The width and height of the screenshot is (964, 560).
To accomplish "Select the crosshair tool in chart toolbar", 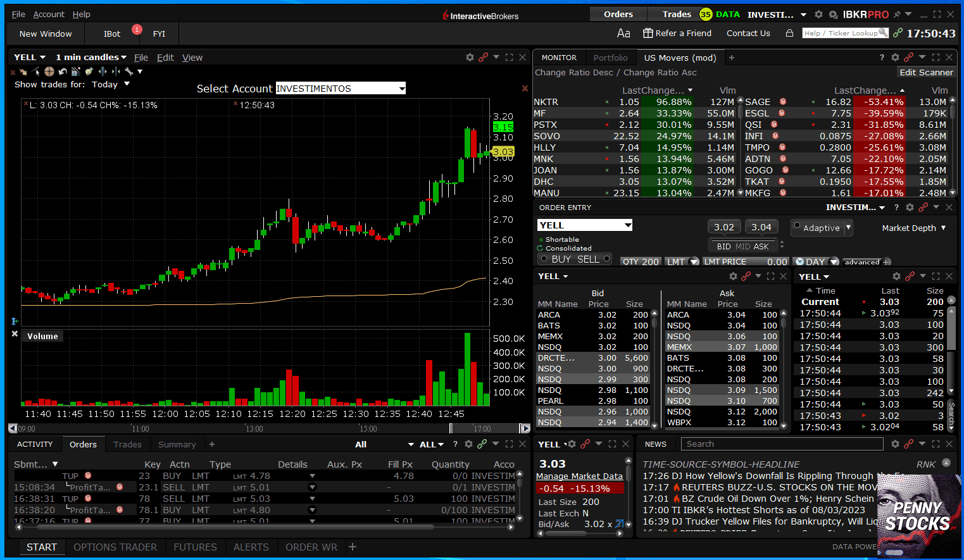I will click(49, 72).
